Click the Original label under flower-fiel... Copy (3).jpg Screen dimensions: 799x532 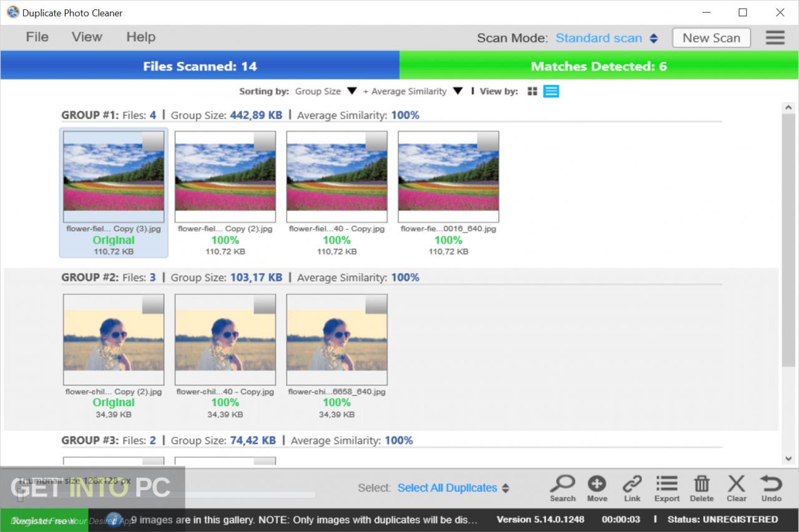point(114,240)
